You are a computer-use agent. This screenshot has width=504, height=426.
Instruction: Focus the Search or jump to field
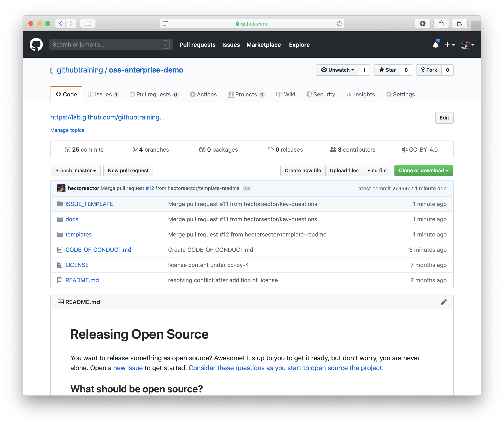111,44
